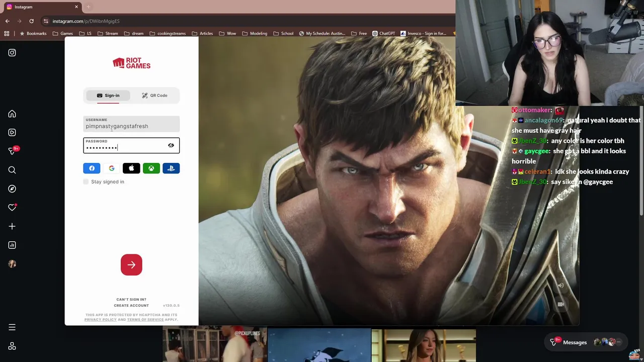644x362 pixels.
Task: Open the Meta apps grid icon
Action: click(12, 346)
